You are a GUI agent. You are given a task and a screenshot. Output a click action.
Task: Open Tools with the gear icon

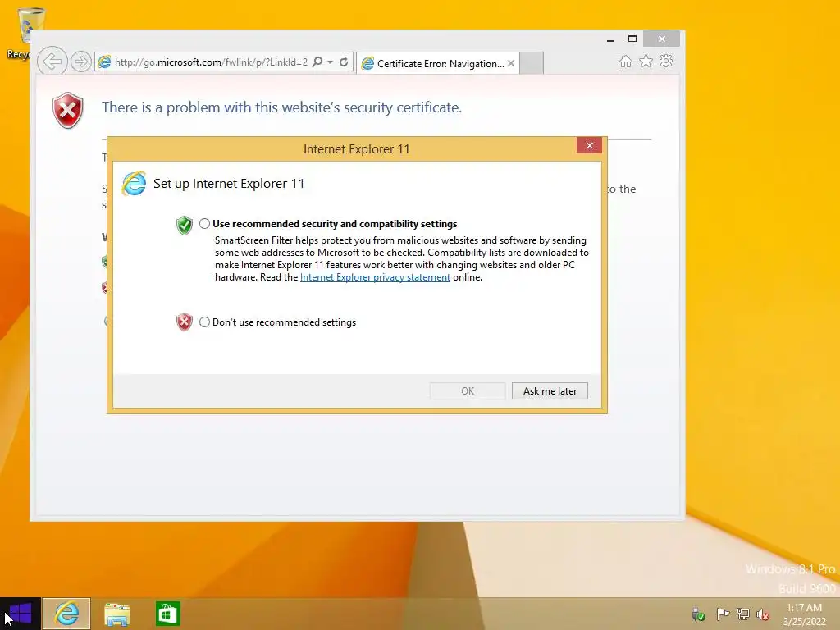pos(666,61)
